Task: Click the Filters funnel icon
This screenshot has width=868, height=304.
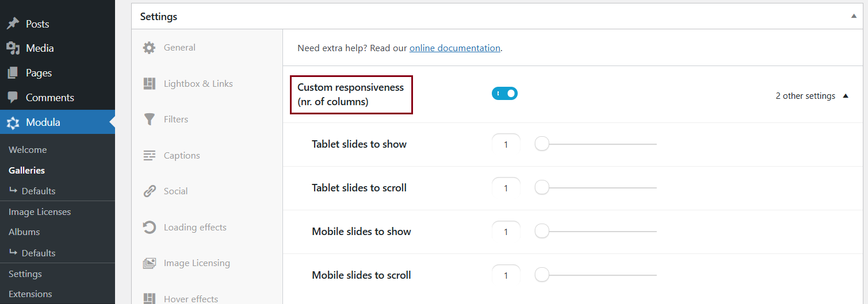Action: coord(150,120)
